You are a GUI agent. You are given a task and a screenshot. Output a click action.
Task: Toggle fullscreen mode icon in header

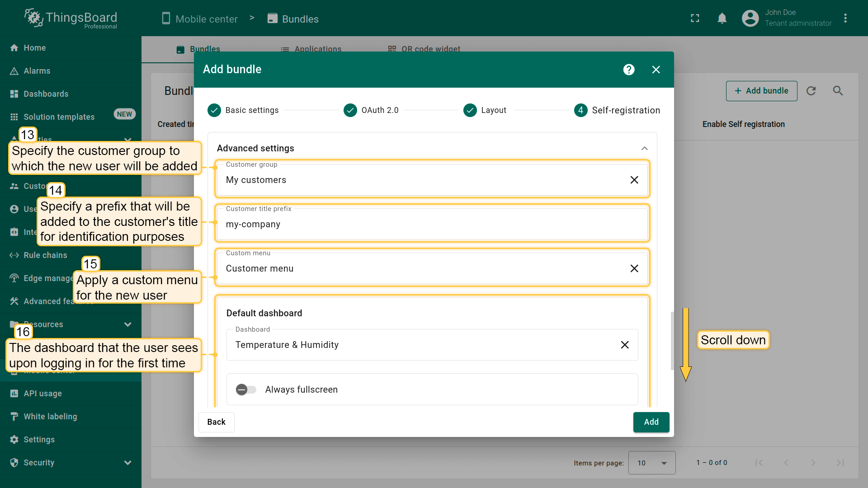tap(695, 19)
